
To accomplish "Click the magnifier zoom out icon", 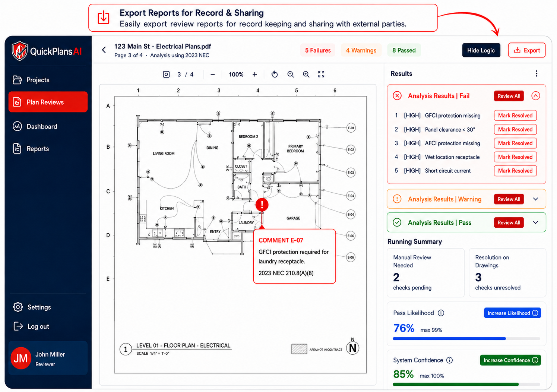I will [291, 74].
